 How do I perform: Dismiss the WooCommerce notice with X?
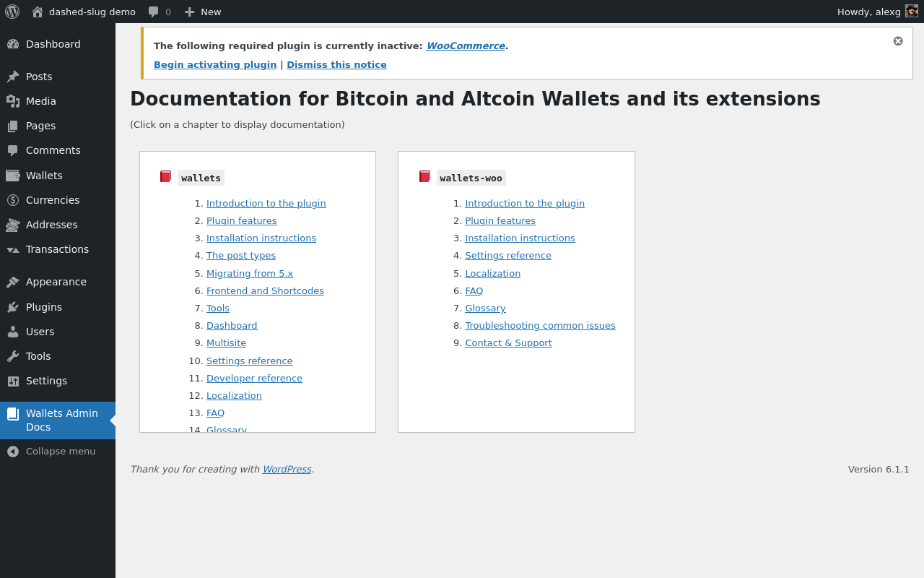tap(898, 41)
